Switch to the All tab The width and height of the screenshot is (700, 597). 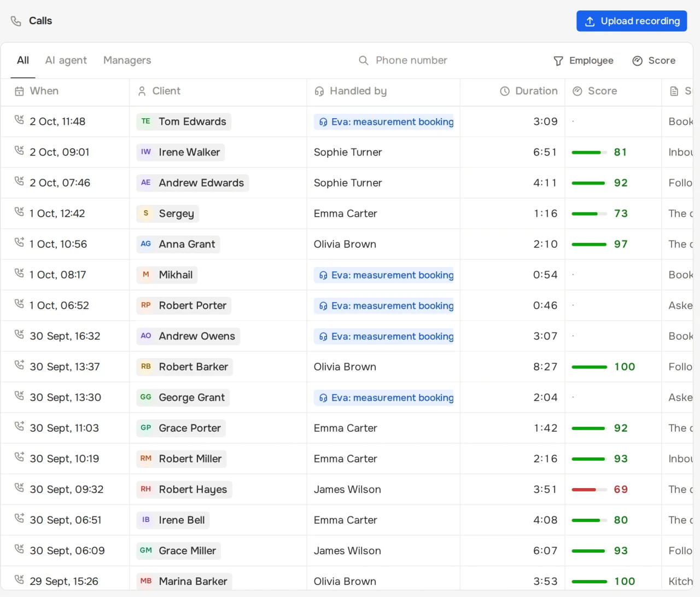[23, 60]
